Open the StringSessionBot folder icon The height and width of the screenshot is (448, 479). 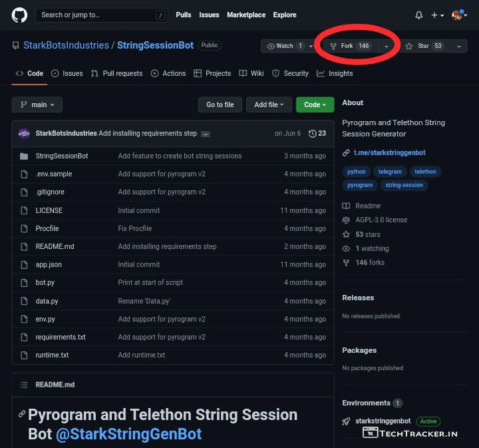(x=24, y=156)
